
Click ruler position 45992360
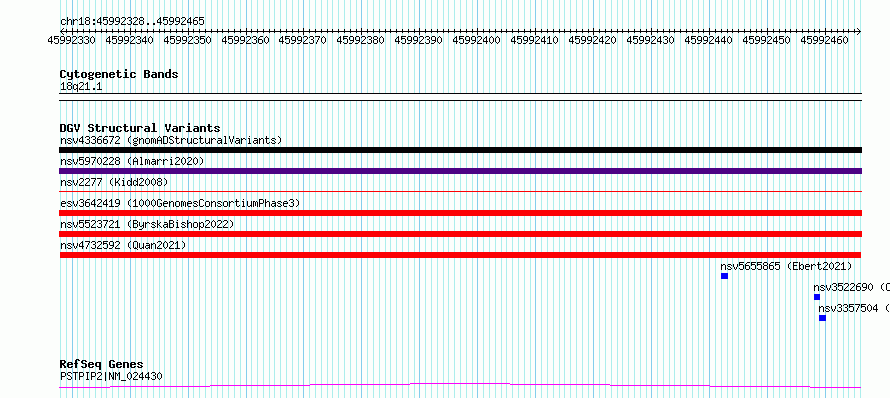[x=246, y=40]
